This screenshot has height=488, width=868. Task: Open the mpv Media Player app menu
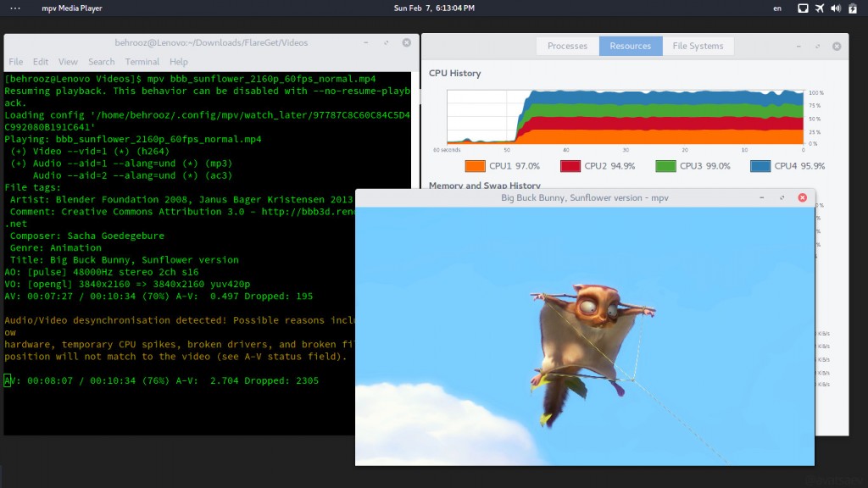[x=72, y=8]
